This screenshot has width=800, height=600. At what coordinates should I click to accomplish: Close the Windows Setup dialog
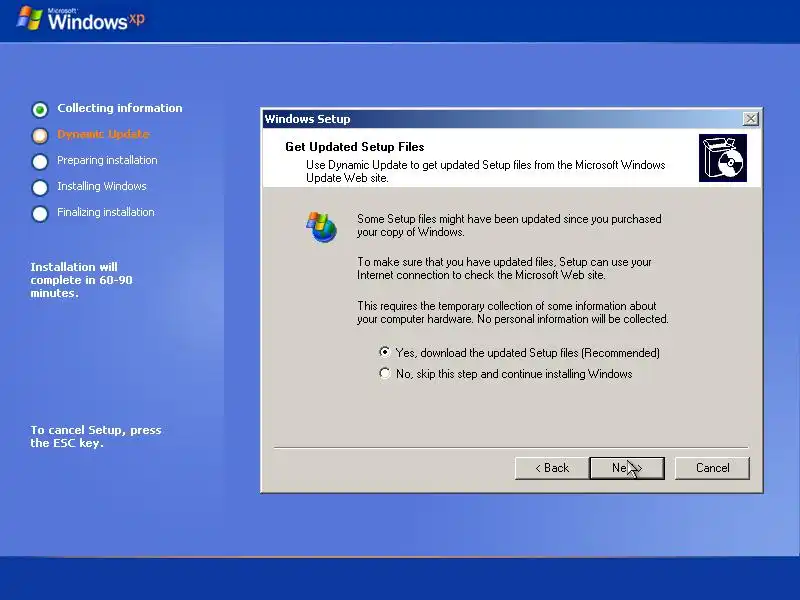(x=751, y=119)
